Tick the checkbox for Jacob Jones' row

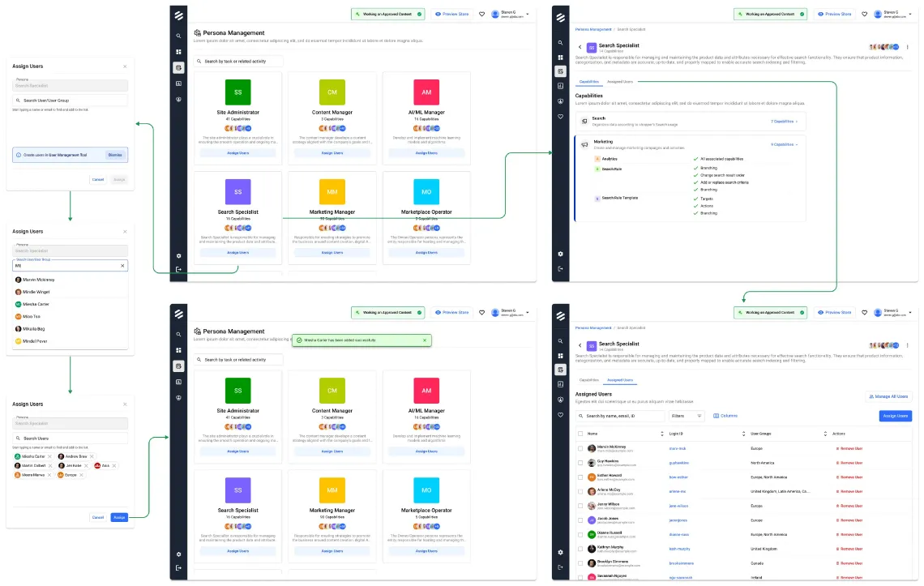pyautogui.click(x=580, y=520)
